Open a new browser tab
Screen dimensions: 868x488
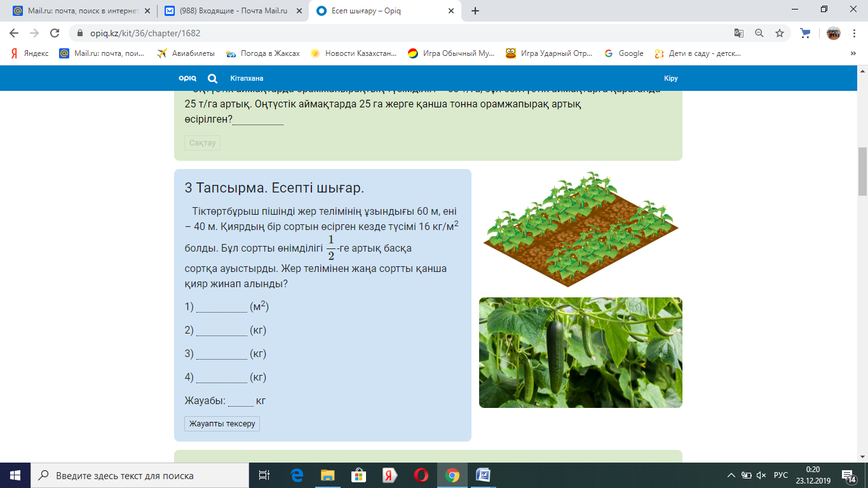(x=475, y=11)
